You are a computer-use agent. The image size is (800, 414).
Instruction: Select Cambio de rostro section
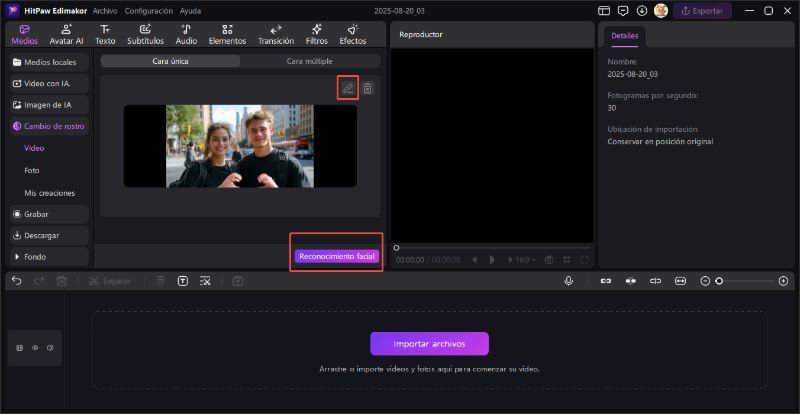click(49, 126)
